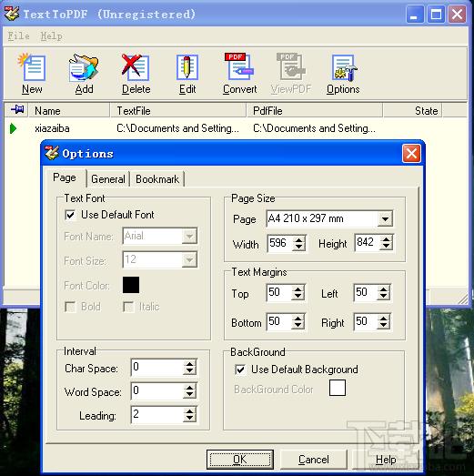Increase Bottom margin spinner
This screenshot has height=476, width=474.
point(298,319)
